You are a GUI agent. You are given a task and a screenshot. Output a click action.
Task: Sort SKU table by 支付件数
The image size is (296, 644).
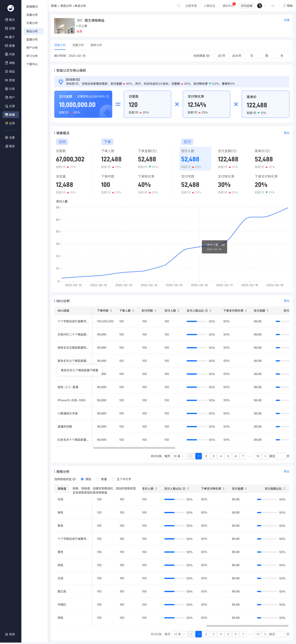(x=156, y=311)
